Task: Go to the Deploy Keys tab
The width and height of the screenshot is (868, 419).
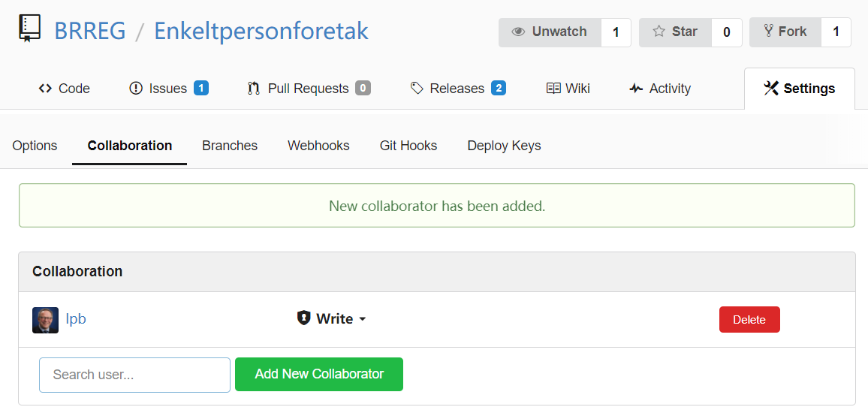Action: [505, 146]
